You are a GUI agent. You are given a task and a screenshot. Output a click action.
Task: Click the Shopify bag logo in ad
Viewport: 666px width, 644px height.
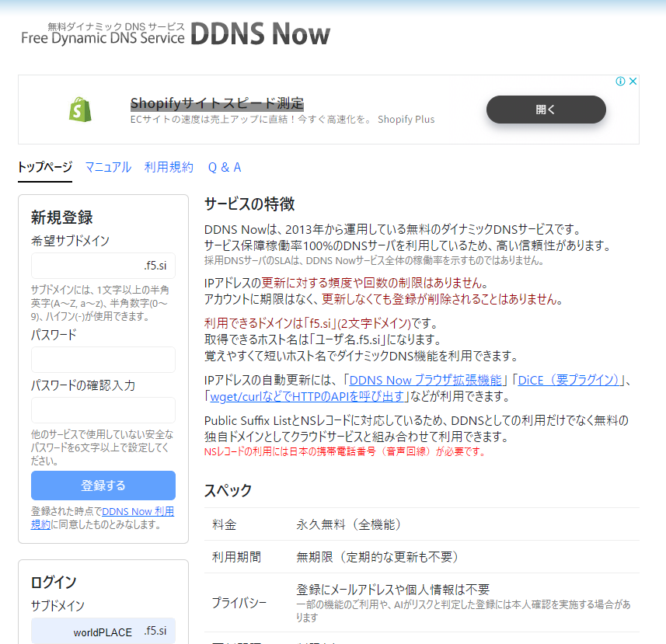pyautogui.click(x=80, y=110)
